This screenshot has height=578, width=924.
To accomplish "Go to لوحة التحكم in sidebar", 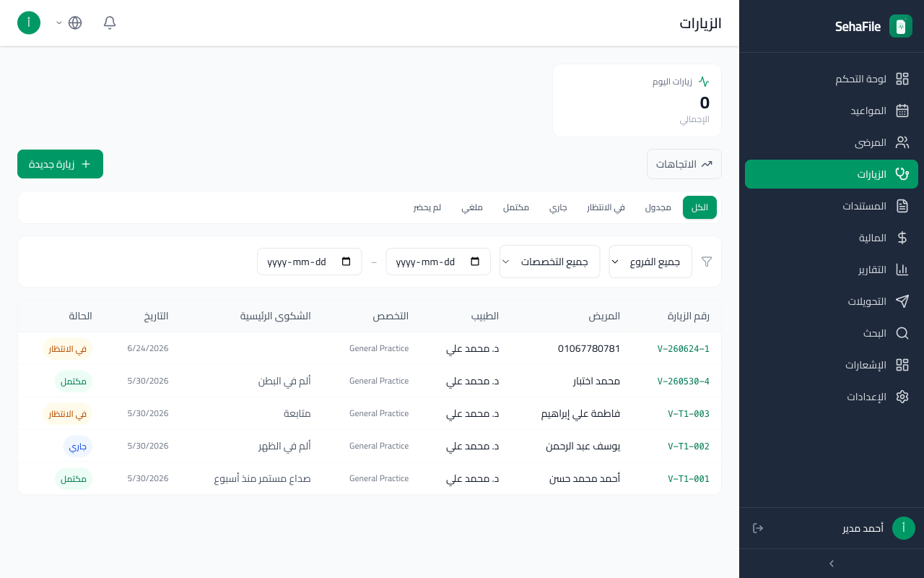I will pyautogui.click(x=832, y=79).
